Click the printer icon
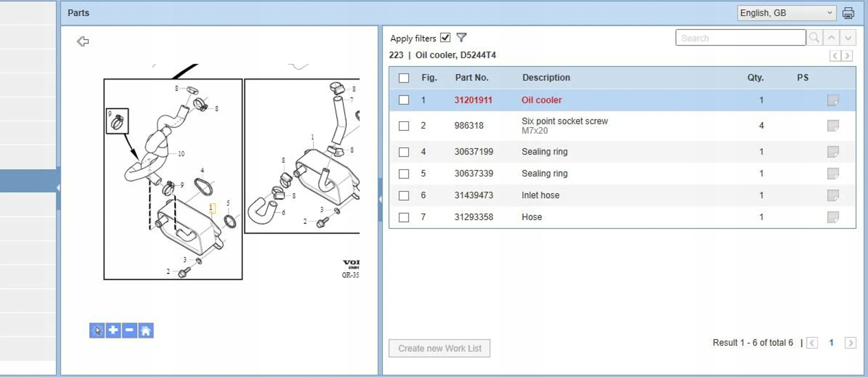 point(848,13)
